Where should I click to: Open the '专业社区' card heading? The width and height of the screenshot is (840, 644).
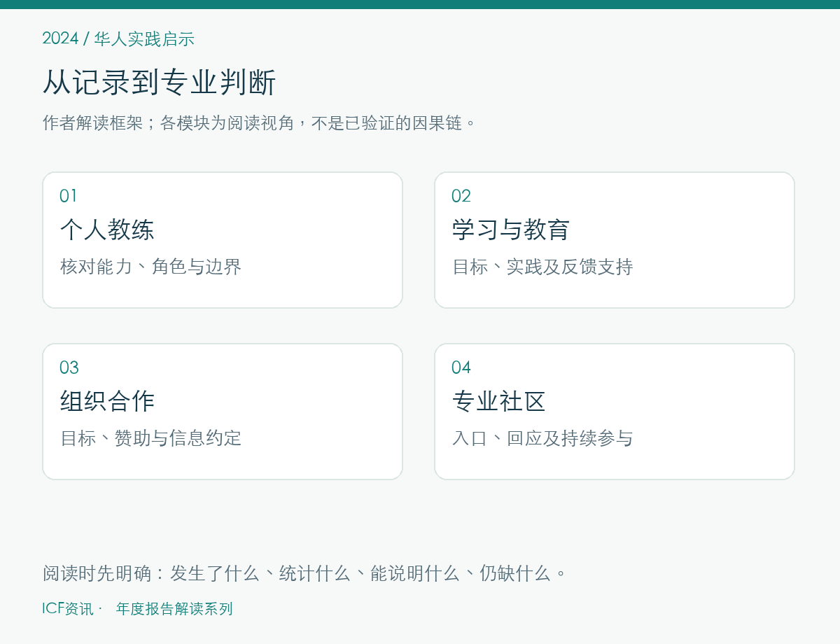click(498, 401)
